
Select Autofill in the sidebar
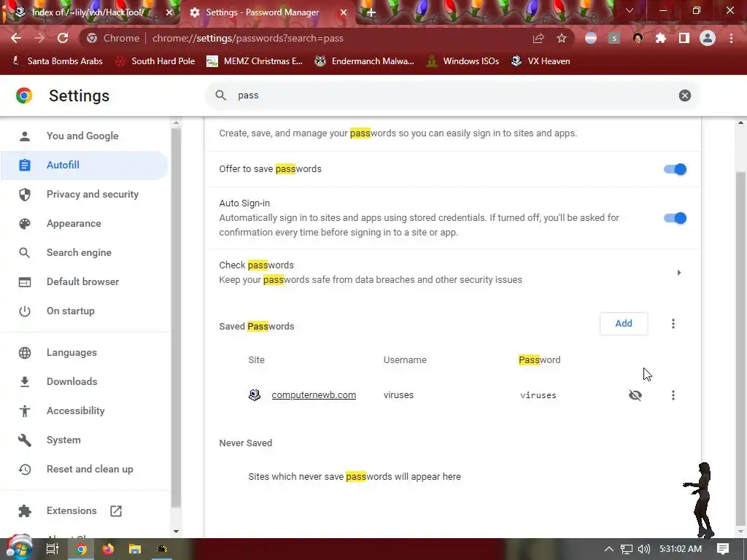coord(85,166)
